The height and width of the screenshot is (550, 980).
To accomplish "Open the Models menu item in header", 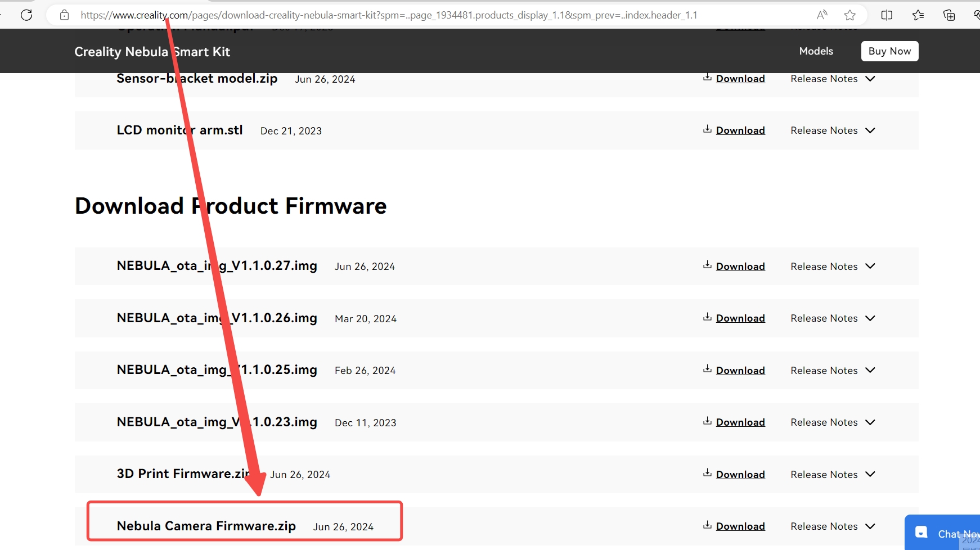I will (x=816, y=51).
